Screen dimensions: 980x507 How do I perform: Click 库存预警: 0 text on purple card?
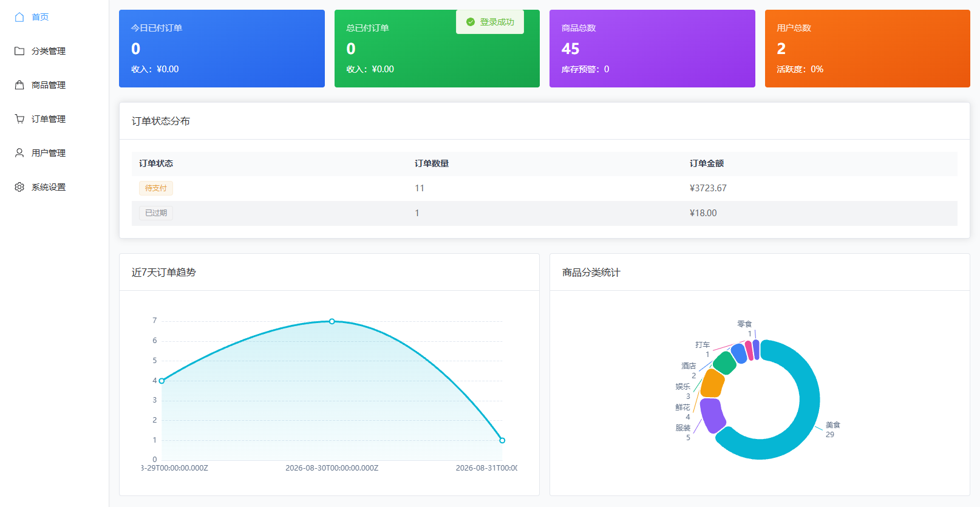pos(585,69)
